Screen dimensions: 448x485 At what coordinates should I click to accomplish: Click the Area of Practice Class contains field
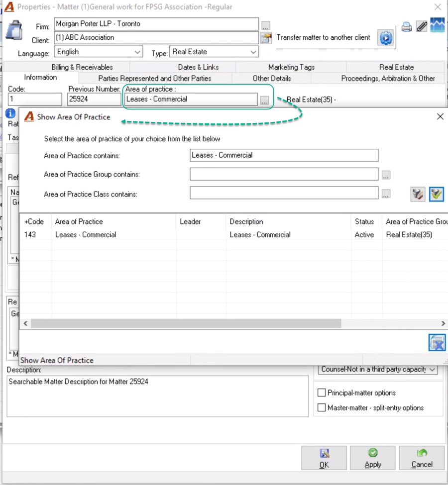click(284, 193)
